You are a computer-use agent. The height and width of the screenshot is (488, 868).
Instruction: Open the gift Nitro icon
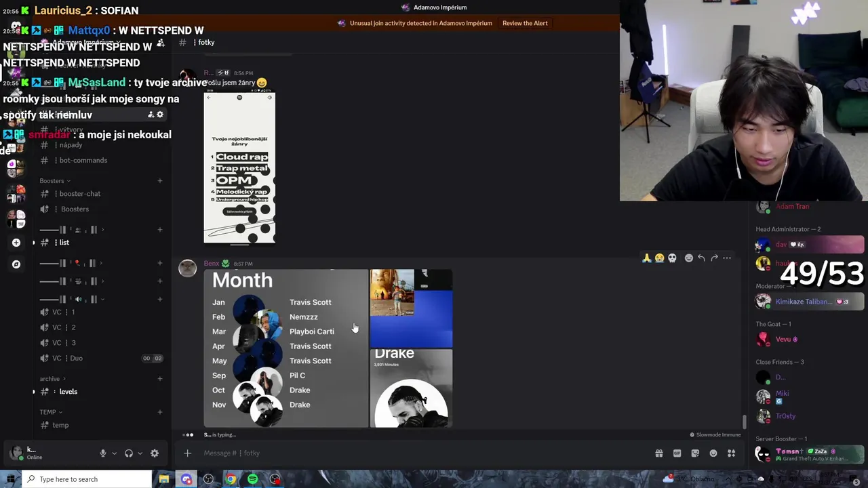pyautogui.click(x=658, y=453)
